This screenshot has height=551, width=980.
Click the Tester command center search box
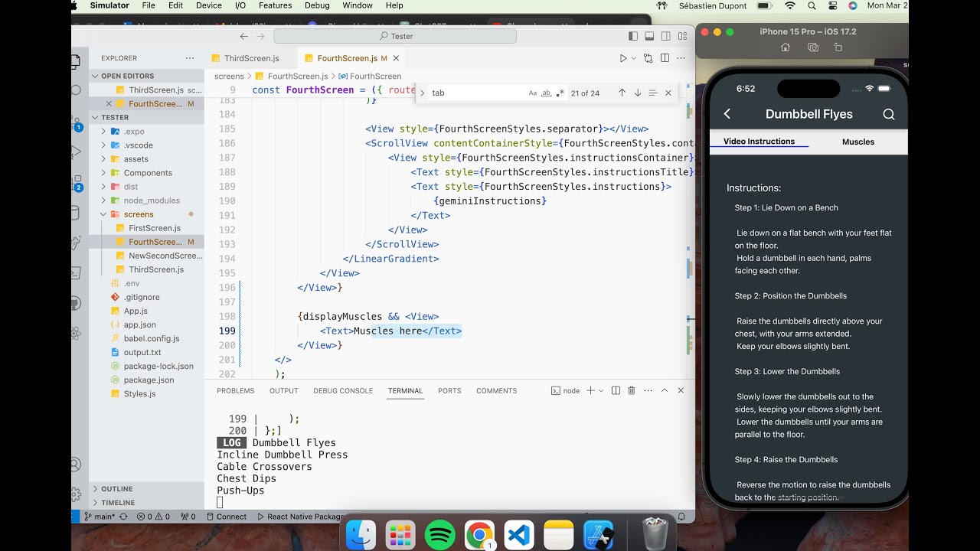(x=395, y=36)
